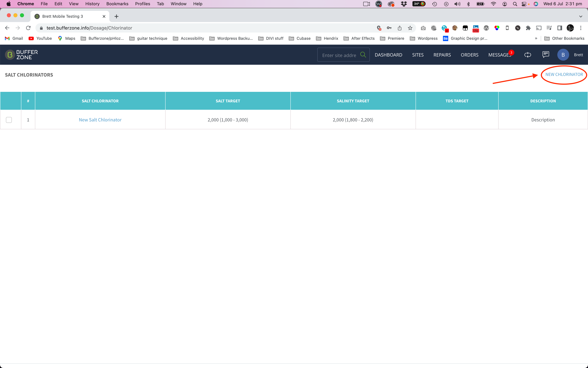Open the REPAIRS page
Image resolution: width=588 pixels, height=368 pixels.
coord(442,55)
